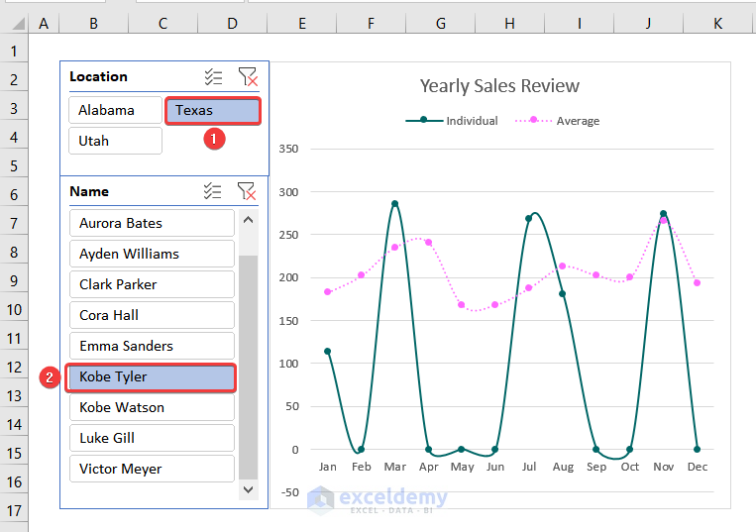The image size is (756, 532).
Task: Select the Individual legend entry
Action: 452,121
